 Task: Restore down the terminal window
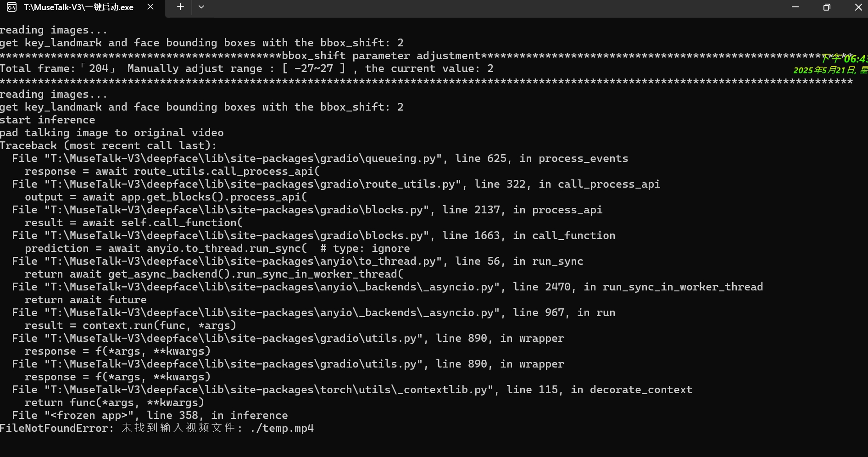coord(827,7)
